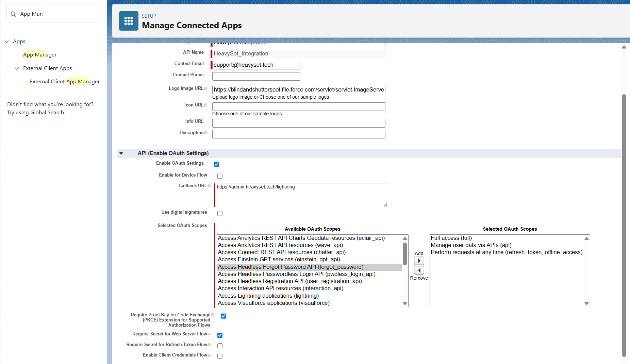The image size is (630, 364).
Task: Open App Manager in the sidebar
Action: (x=40, y=55)
